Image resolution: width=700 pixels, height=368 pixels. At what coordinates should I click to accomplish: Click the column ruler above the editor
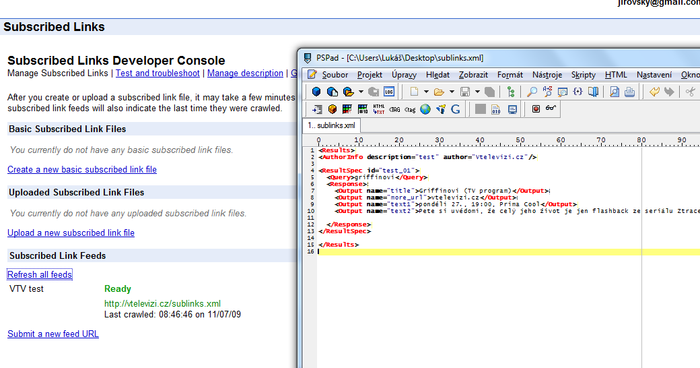pos(501,141)
